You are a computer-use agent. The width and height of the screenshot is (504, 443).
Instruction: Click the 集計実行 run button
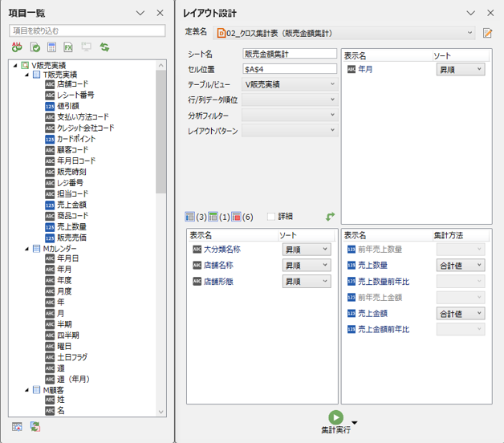coord(335,417)
